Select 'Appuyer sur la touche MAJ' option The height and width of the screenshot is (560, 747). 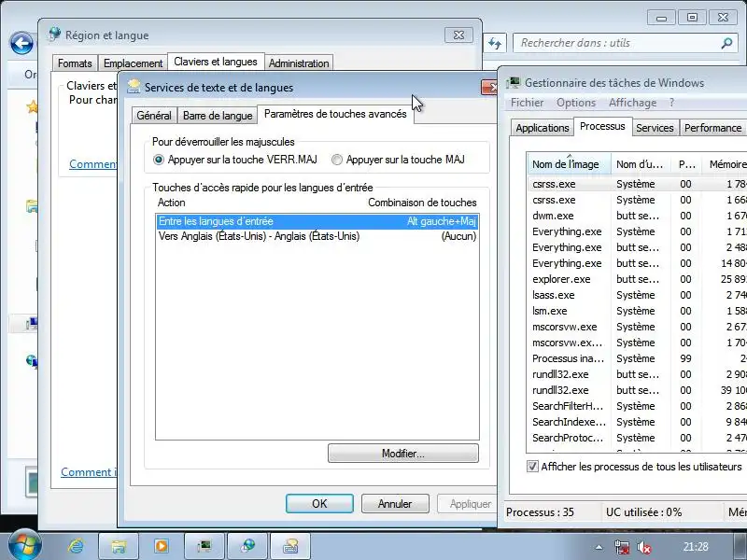399,160
